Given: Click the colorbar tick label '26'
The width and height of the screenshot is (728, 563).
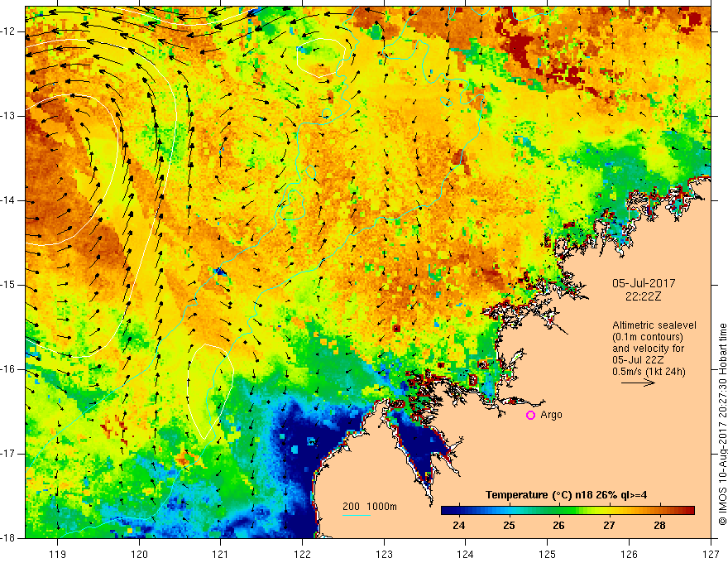Looking at the screenshot, I should tap(558, 526).
